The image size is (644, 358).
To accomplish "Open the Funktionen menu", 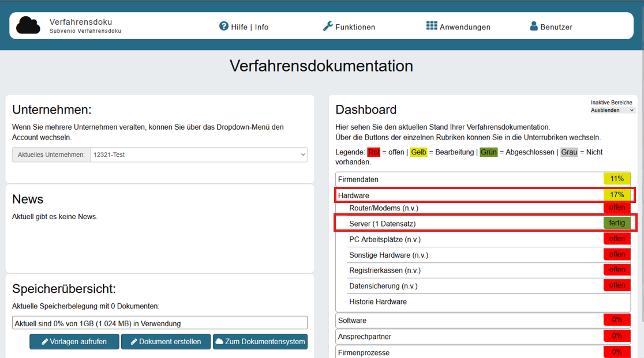I will 349,27.
